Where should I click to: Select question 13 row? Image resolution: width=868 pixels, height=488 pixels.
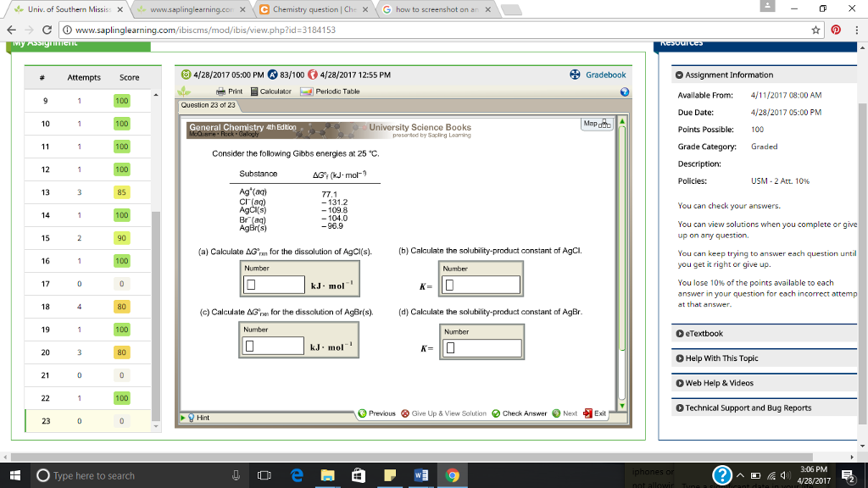(87, 192)
